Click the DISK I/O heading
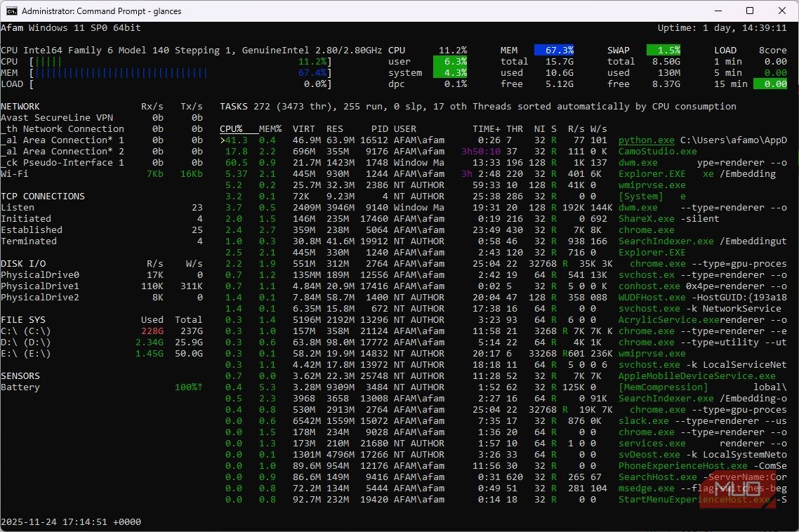Image resolution: width=799 pixels, height=532 pixels. point(23,263)
